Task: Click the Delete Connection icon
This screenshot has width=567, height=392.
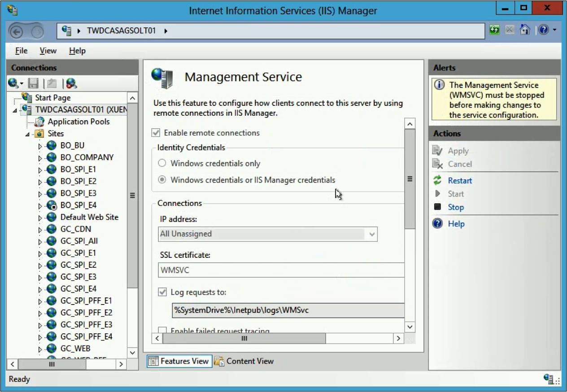Action: pyautogui.click(x=71, y=83)
